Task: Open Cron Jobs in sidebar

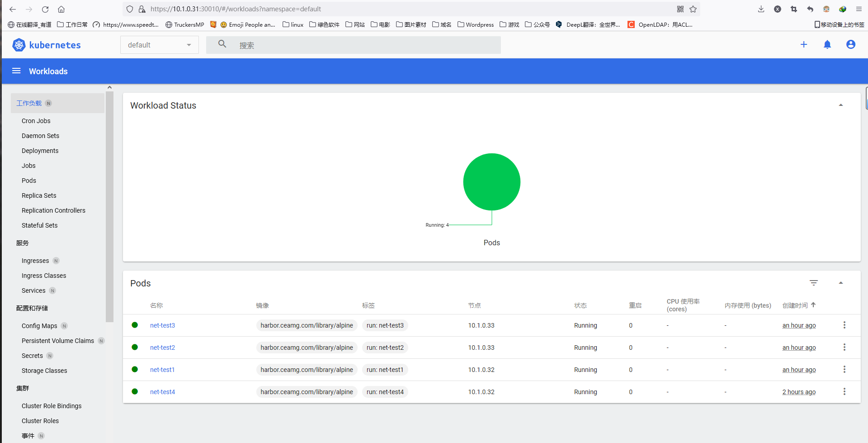Action: coord(36,121)
